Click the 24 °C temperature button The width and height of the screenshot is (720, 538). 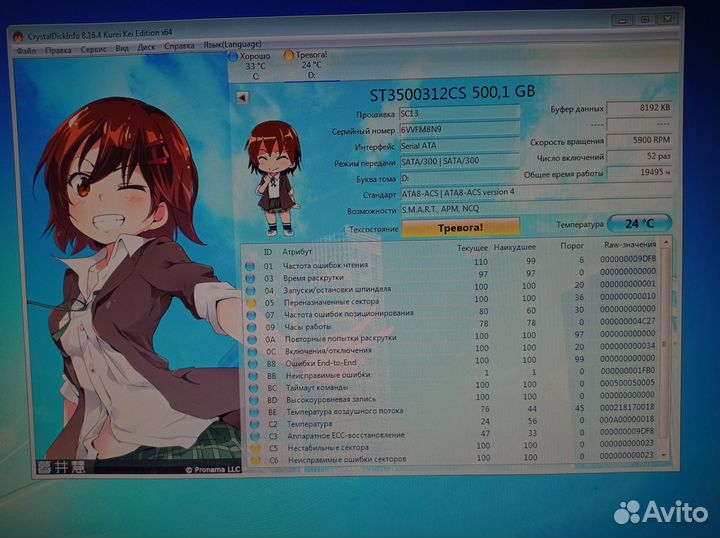click(639, 224)
